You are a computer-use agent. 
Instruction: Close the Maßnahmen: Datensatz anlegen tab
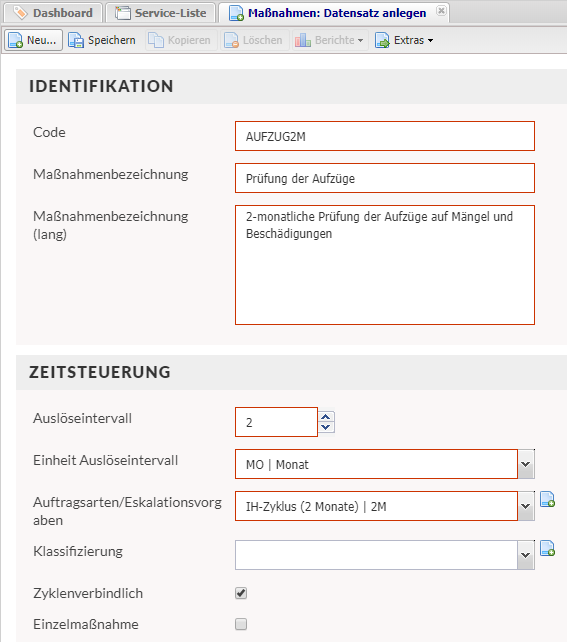[441, 11]
